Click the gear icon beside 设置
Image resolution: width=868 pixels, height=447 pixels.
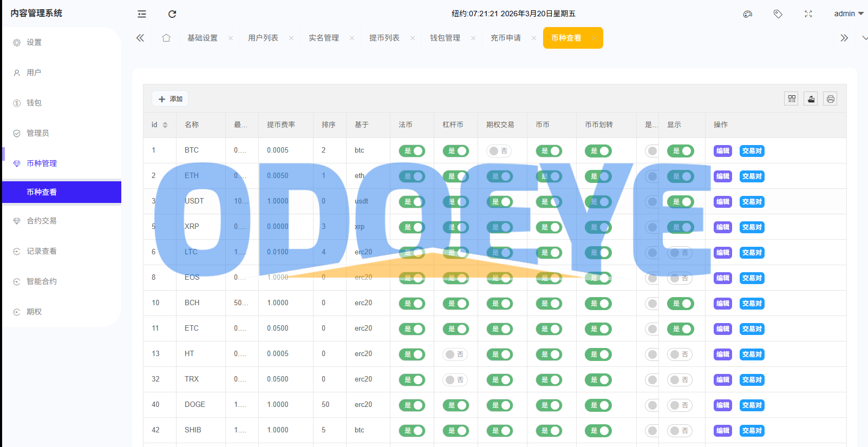pos(17,42)
